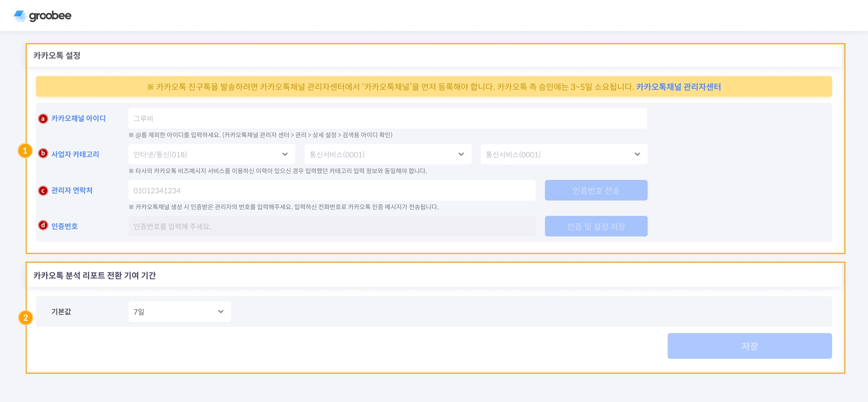
Task: Select the 카카오톡 분석 리포트 전환 기여 기간 heading
Action: (x=95, y=275)
